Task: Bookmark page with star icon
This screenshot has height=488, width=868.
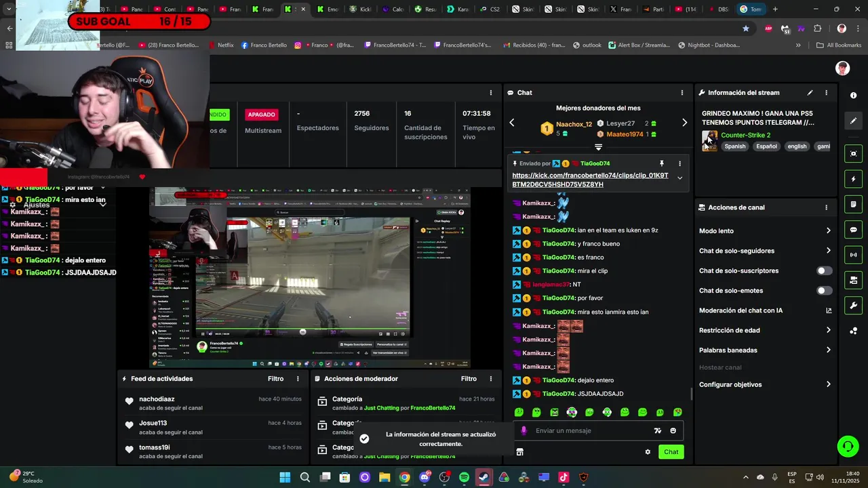Action: 746,28
